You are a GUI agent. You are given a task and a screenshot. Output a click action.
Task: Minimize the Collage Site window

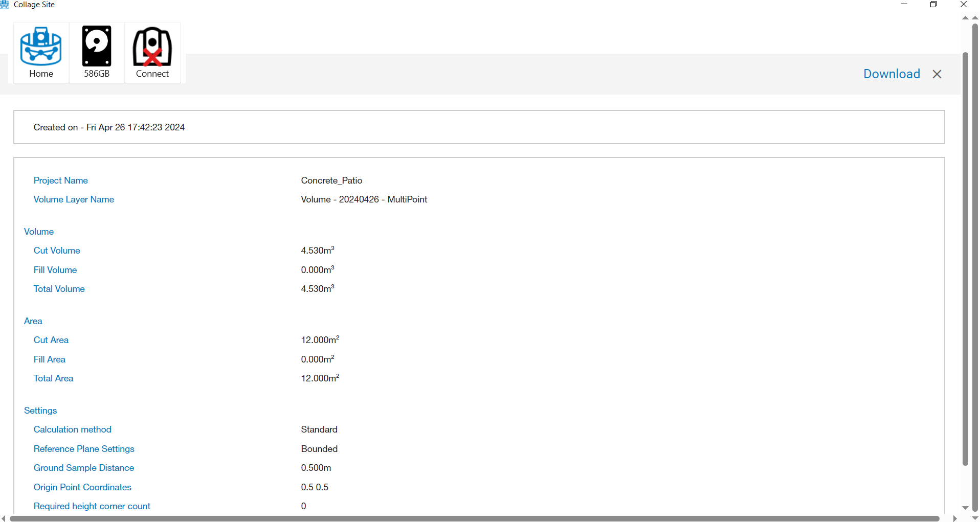(904, 5)
